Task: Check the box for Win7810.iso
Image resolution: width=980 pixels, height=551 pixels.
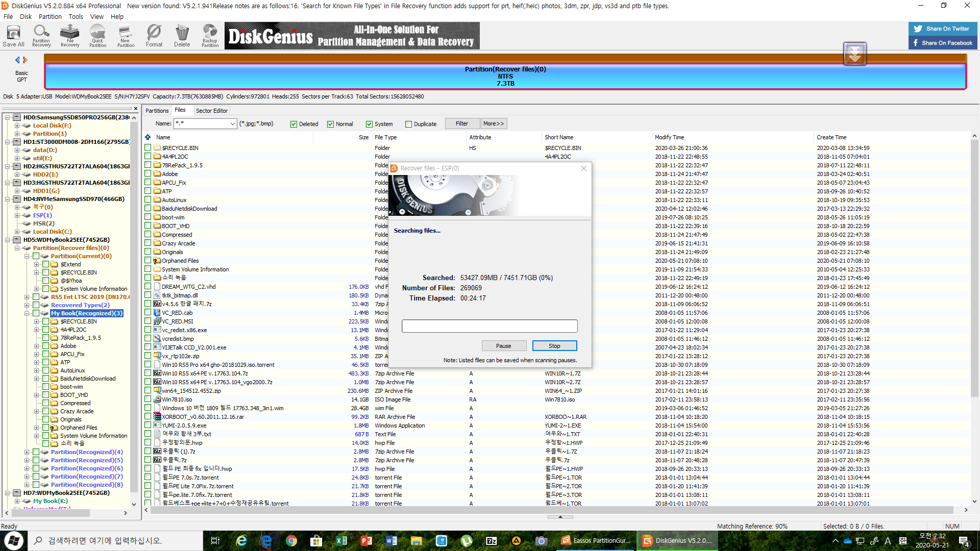Action: coord(148,399)
